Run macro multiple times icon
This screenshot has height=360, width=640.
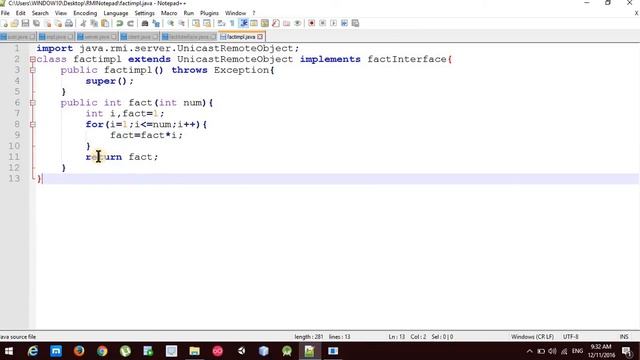344,23
